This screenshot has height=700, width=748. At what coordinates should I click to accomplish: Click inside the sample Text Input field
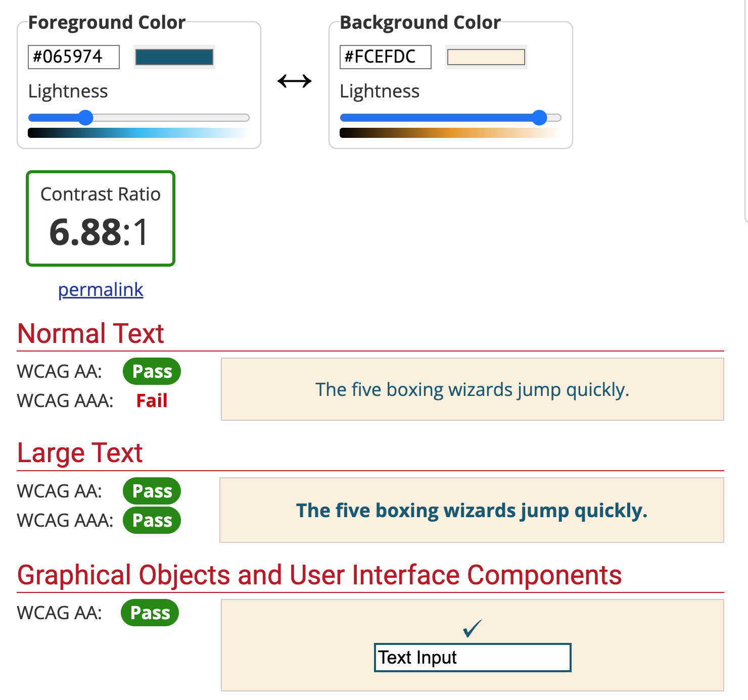(472, 658)
